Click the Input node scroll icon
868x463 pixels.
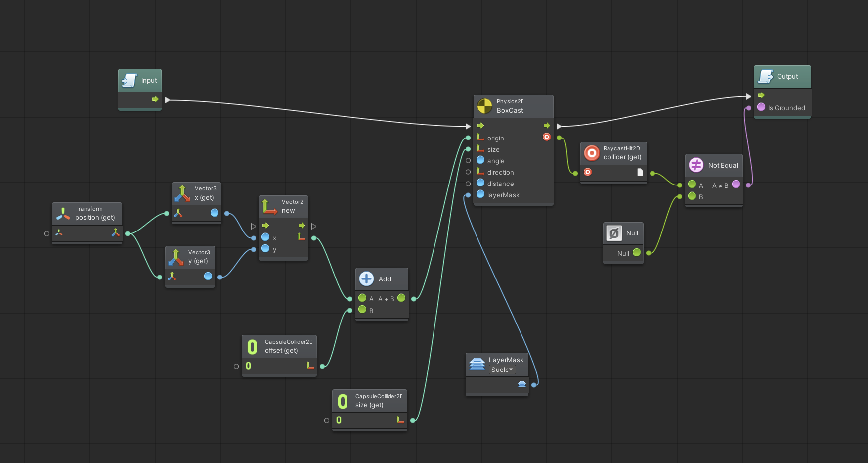click(x=130, y=80)
